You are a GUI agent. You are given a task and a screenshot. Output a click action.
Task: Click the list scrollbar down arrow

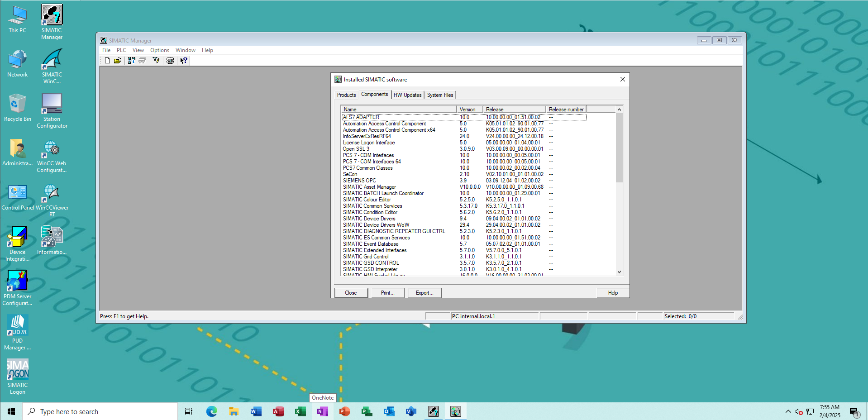click(x=619, y=272)
